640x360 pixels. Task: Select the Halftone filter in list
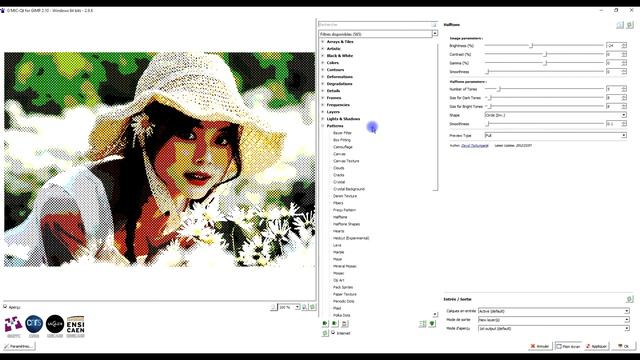pyautogui.click(x=340, y=217)
